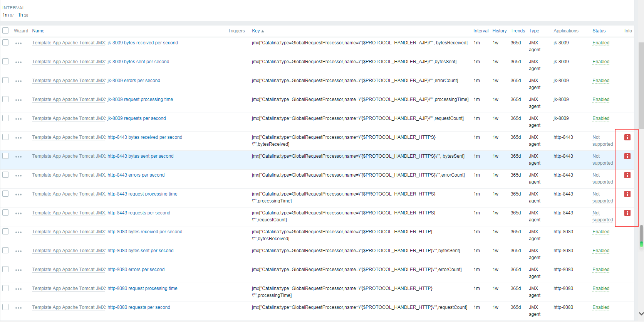Open wizard menu for http-8080 bytes received row

click(18, 232)
